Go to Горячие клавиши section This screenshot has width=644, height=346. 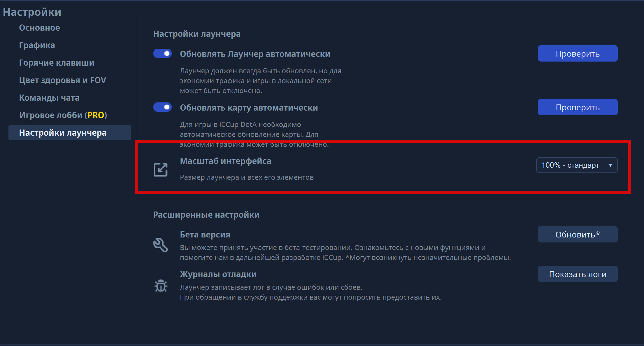[x=57, y=63]
